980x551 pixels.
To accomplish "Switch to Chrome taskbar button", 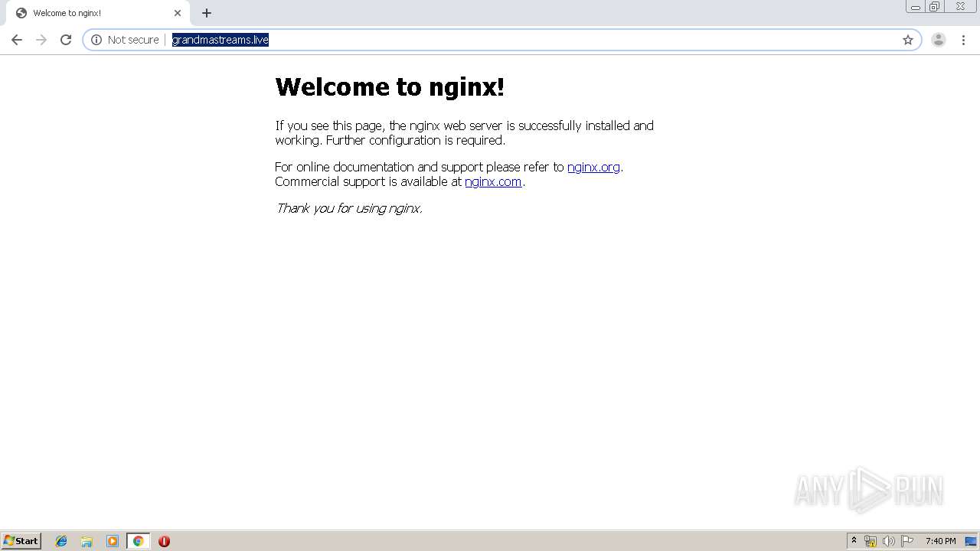I will click(x=138, y=541).
